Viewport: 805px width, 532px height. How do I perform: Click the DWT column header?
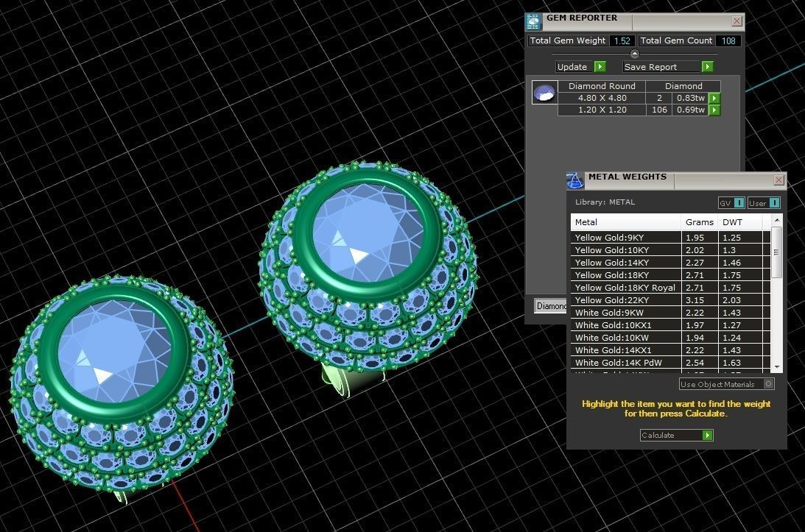740,222
